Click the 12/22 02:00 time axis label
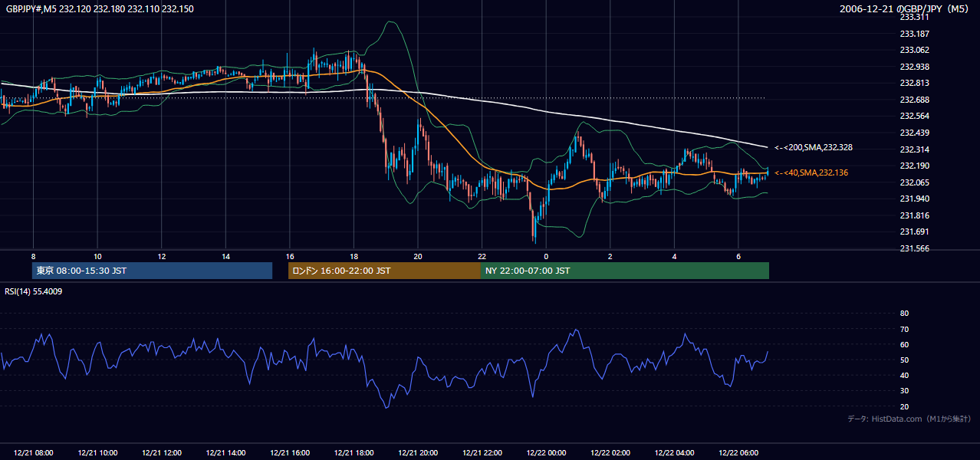The image size is (980, 460). (x=610, y=453)
